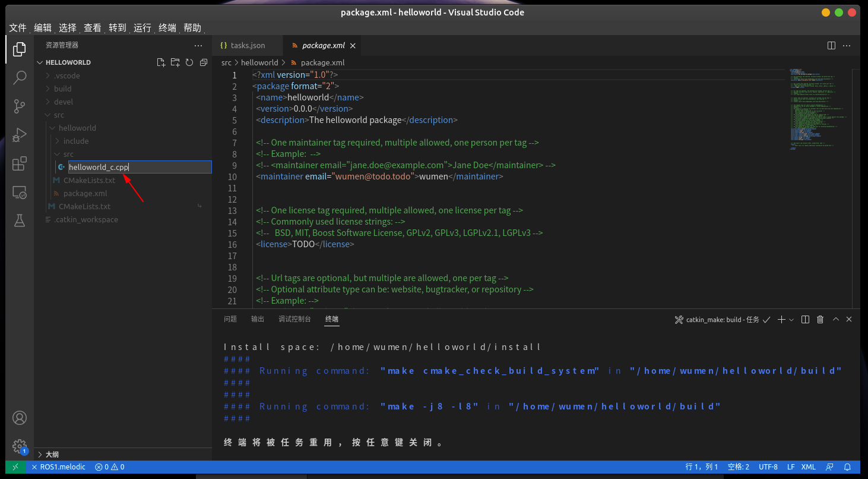Change UTF-8 encoding in status bar
Image resolution: width=868 pixels, height=479 pixels.
tap(768, 467)
